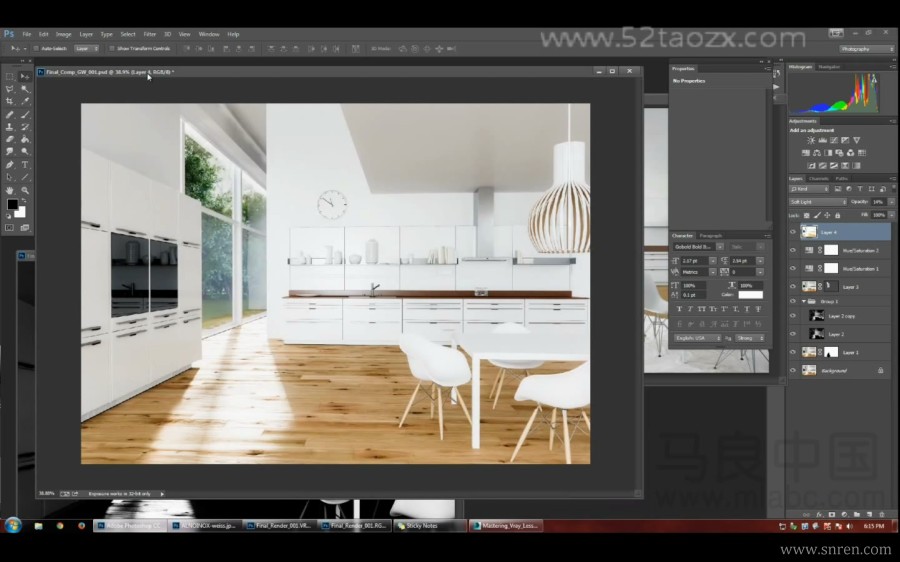Viewport: 900px width, 562px height.
Task: Click the foreground color swatch
Action: (12, 204)
